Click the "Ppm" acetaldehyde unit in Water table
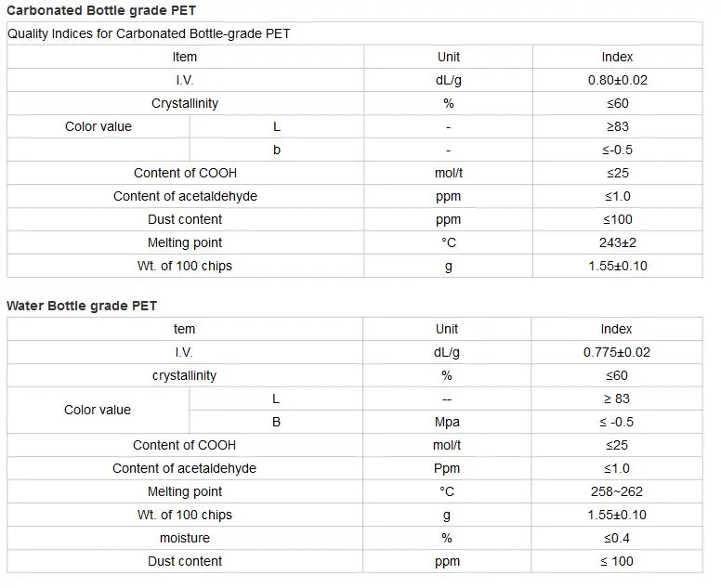 coord(447,468)
